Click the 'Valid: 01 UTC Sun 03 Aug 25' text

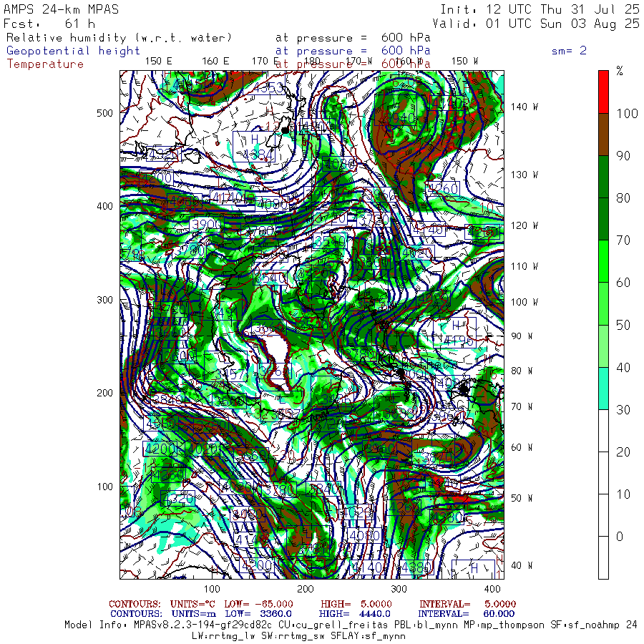click(x=536, y=24)
